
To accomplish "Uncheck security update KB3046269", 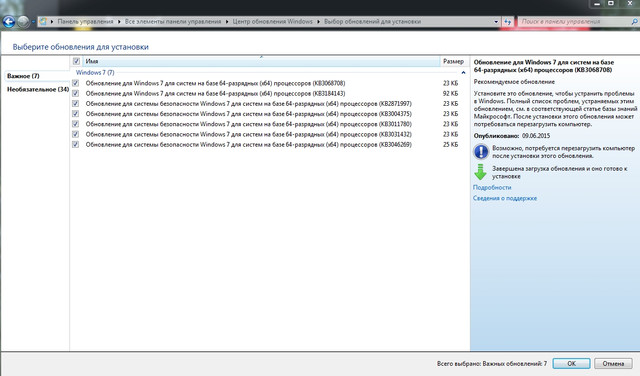I will click(x=76, y=144).
